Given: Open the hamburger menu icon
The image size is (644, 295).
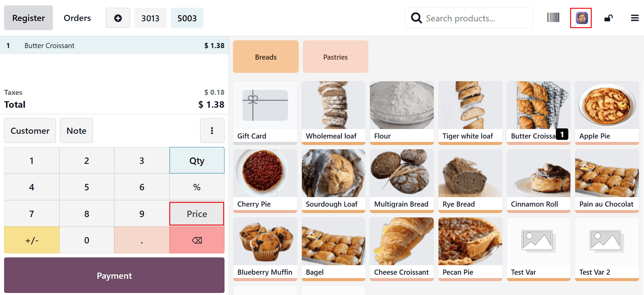Looking at the screenshot, I should 635,18.
